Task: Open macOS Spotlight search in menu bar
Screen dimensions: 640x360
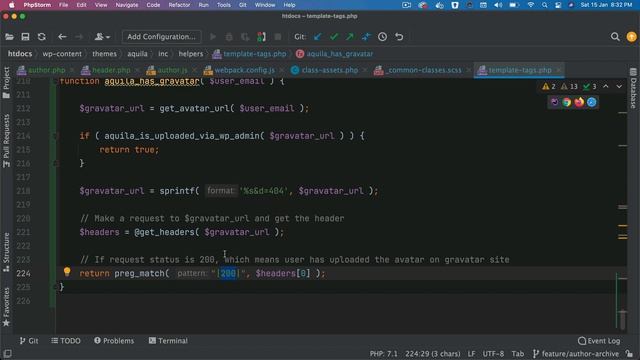Action: [x=544, y=5]
